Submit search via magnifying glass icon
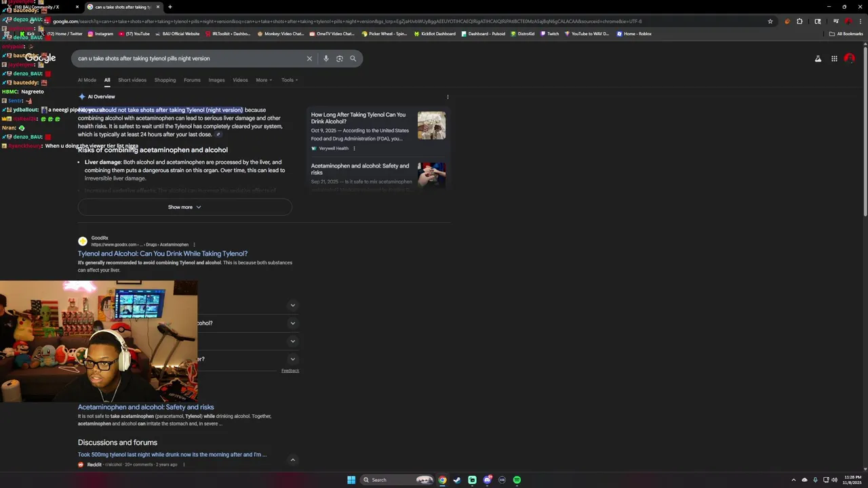 click(x=353, y=58)
